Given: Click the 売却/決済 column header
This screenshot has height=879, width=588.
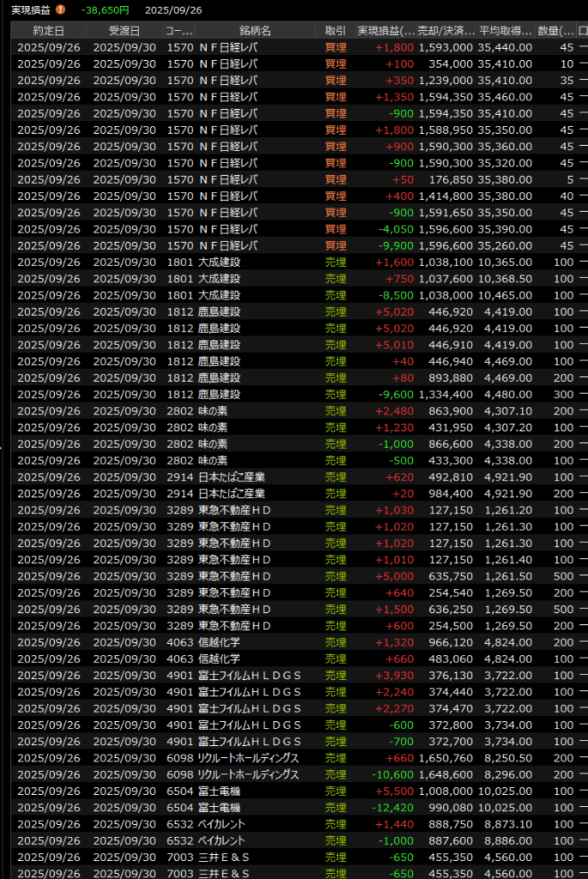Looking at the screenshot, I should tap(446, 31).
